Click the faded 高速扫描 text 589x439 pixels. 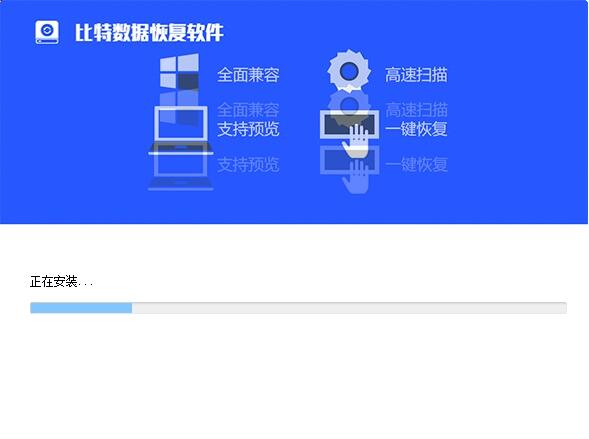[x=416, y=110]
